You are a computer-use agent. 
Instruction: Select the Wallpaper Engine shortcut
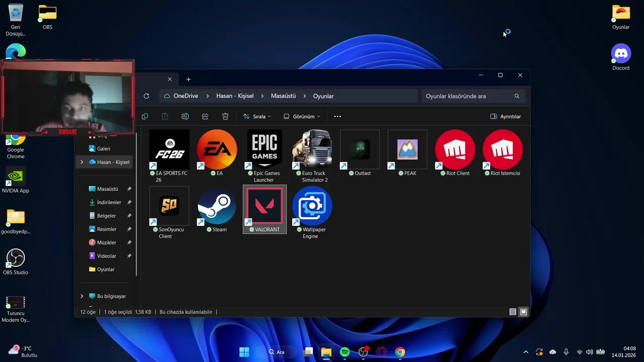312,212
